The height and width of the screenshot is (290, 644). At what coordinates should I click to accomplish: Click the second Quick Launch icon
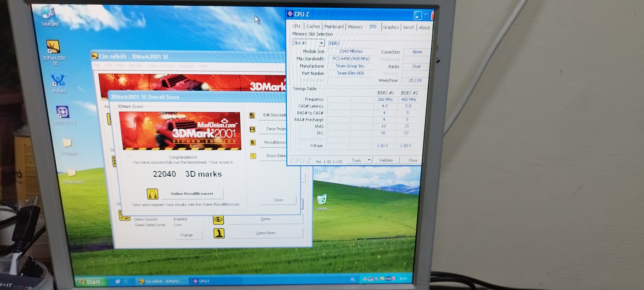point(126,282)
